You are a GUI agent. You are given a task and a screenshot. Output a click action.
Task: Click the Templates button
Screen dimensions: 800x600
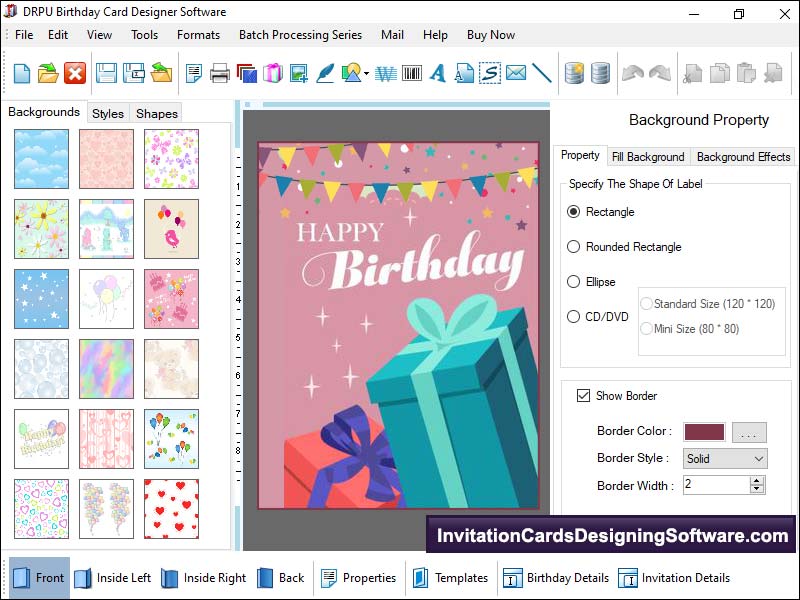click(449, 578)
